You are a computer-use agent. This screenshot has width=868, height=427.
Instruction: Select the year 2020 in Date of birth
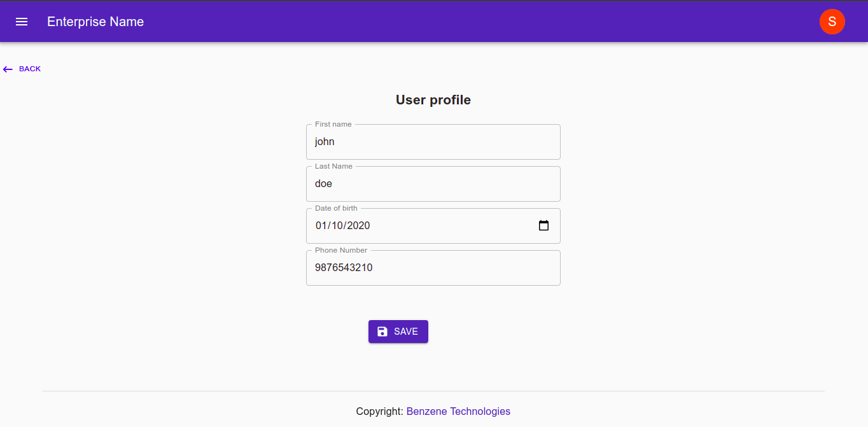(358, 226)
